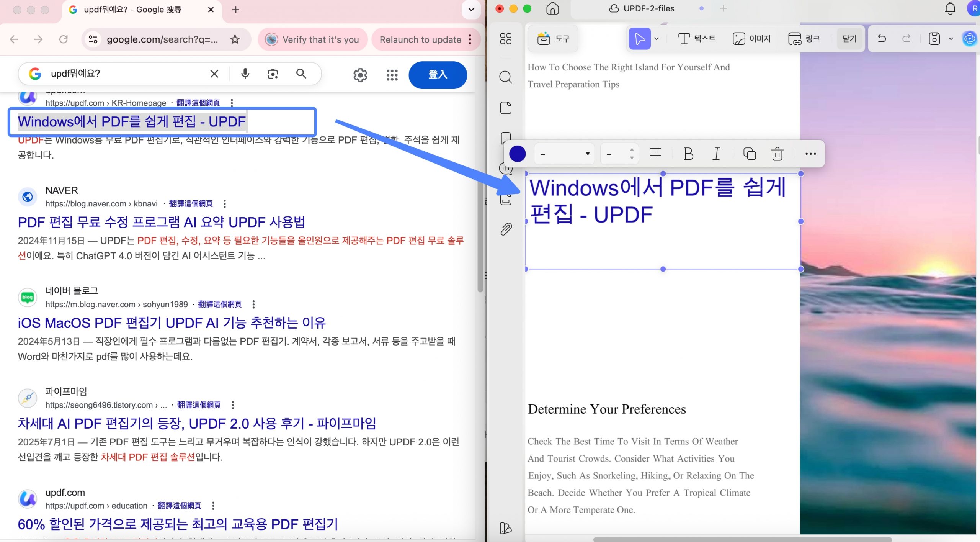Select the 텍스트 tool in UPDF toolbar
This screenshot has width=980, height=542.
(697, 39)
